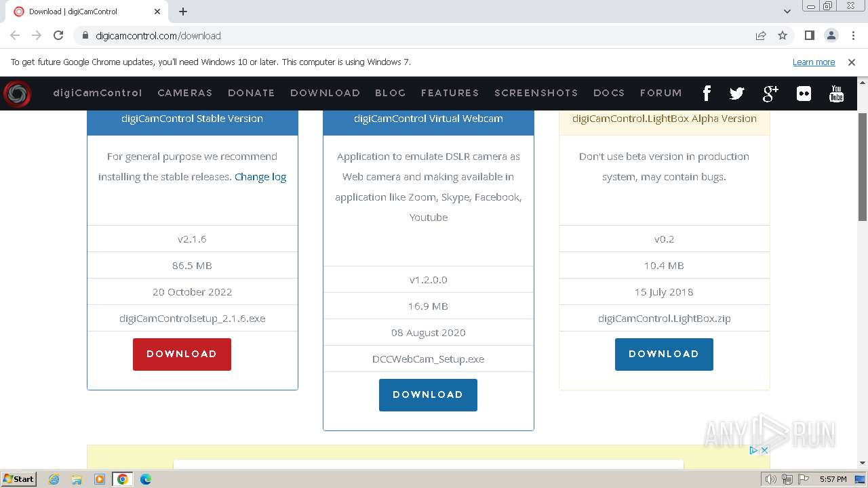This screenshot has height=488, width=868.
Task: Download digiCamControl Stable Version red button
Action: 182,354
